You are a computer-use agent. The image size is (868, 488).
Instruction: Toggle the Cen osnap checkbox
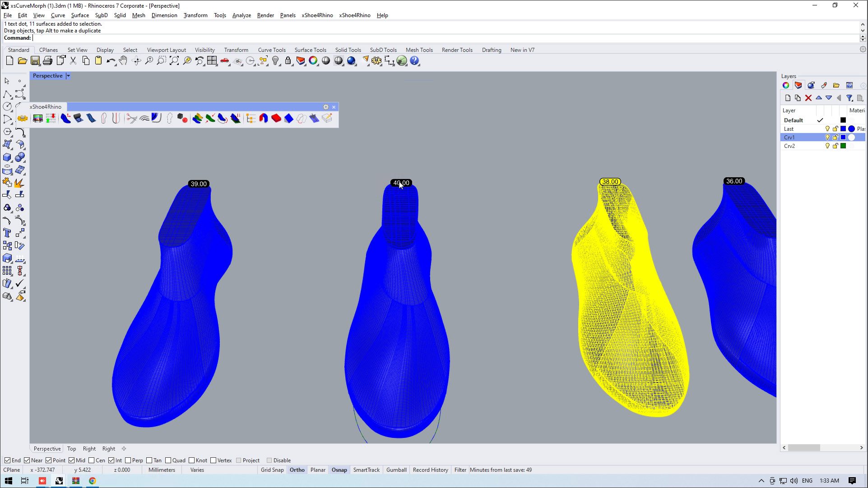point(92,460)
